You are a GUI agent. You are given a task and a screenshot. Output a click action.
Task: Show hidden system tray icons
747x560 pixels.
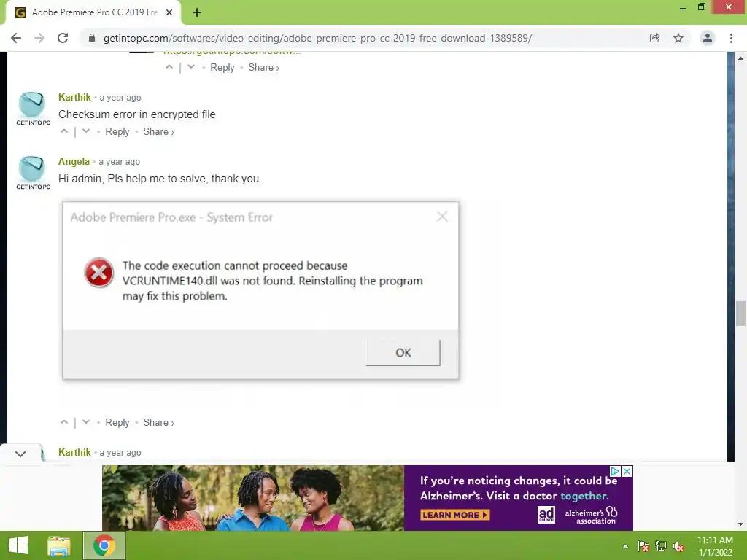tap(625, 546)
